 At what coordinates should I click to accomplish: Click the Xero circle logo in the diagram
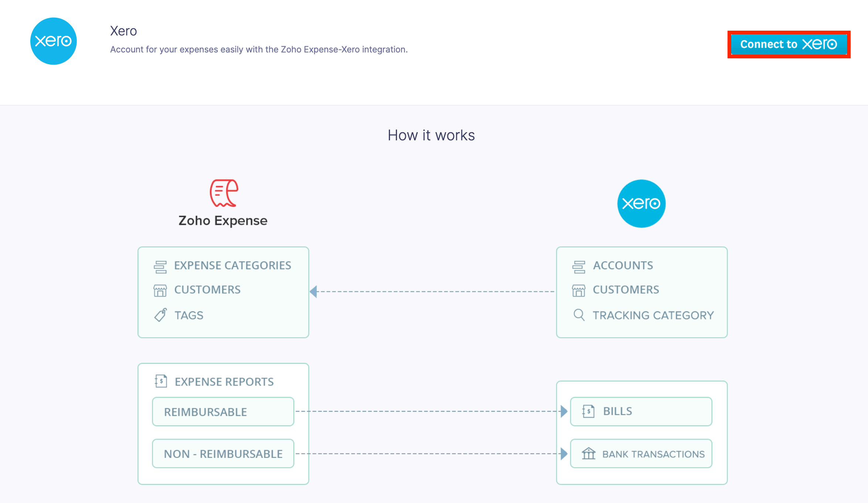tap(641, 203)
